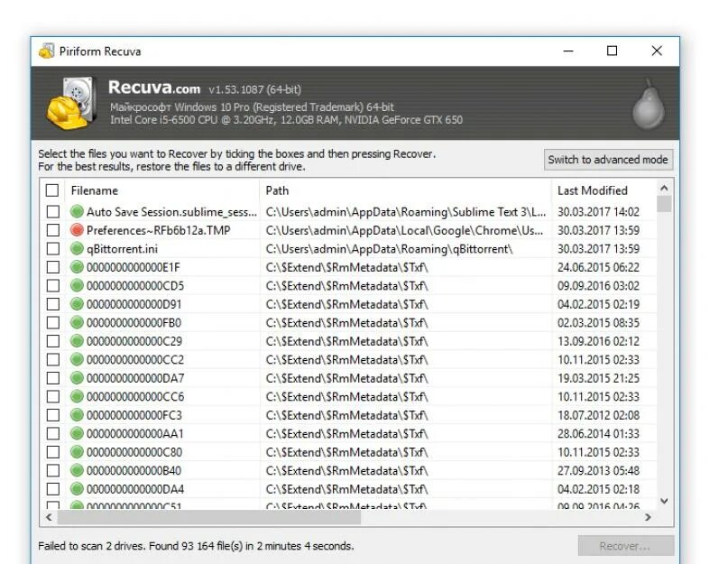Click green status dot for 000000000000C80
Screen dimensions: 728x564
(x=77, y=451)
